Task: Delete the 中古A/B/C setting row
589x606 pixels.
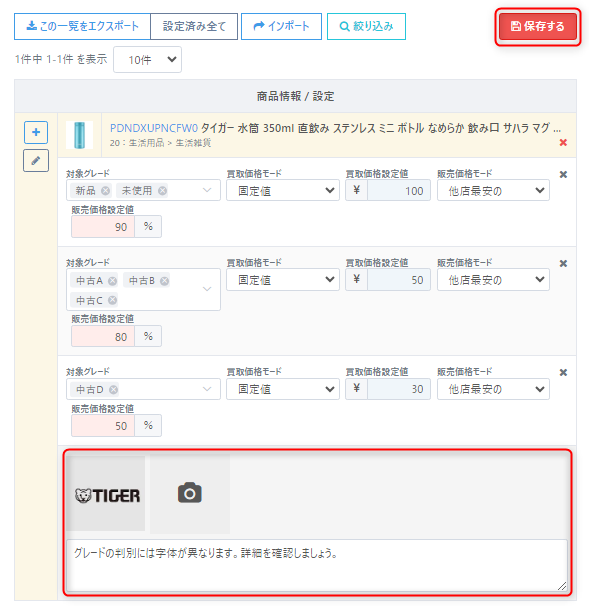Action: pos(563,264)
